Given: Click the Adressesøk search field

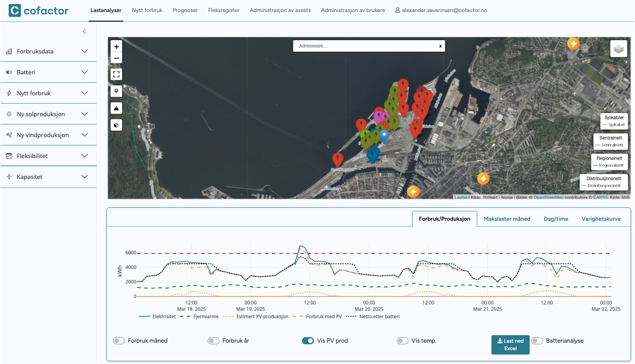Looking at the screenshot, I should [x=365, y=46].
